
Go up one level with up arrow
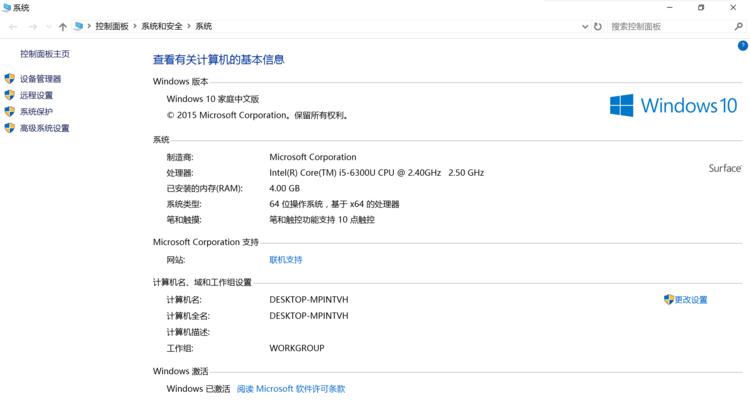click(x=63, y=27)
